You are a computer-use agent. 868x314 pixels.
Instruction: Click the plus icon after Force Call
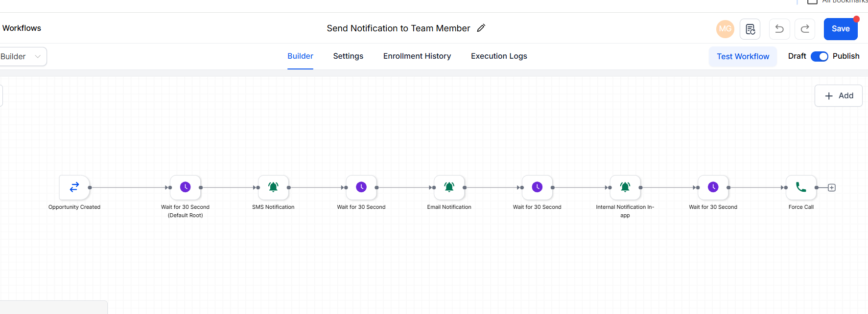[831, 188]
